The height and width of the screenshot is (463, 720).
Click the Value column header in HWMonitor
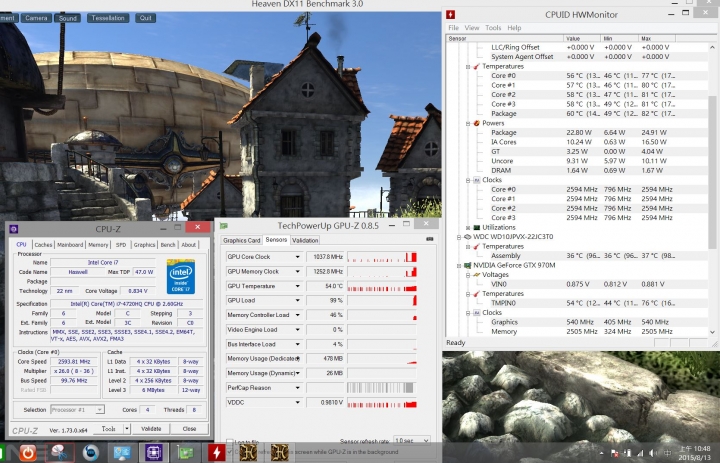(x=582, y=38)
